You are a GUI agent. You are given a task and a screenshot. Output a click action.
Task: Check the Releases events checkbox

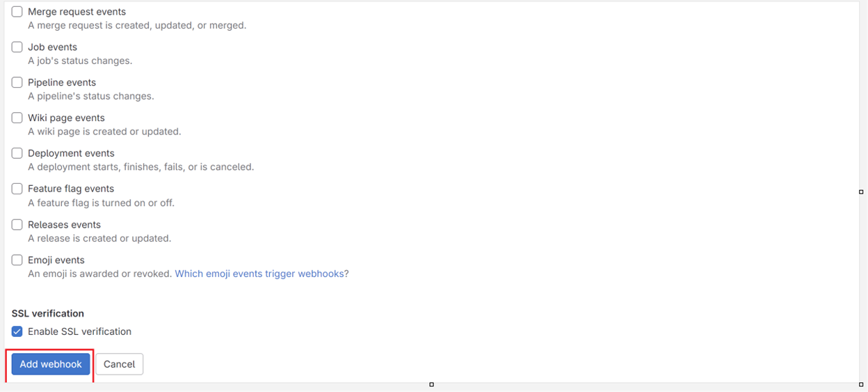17,225
